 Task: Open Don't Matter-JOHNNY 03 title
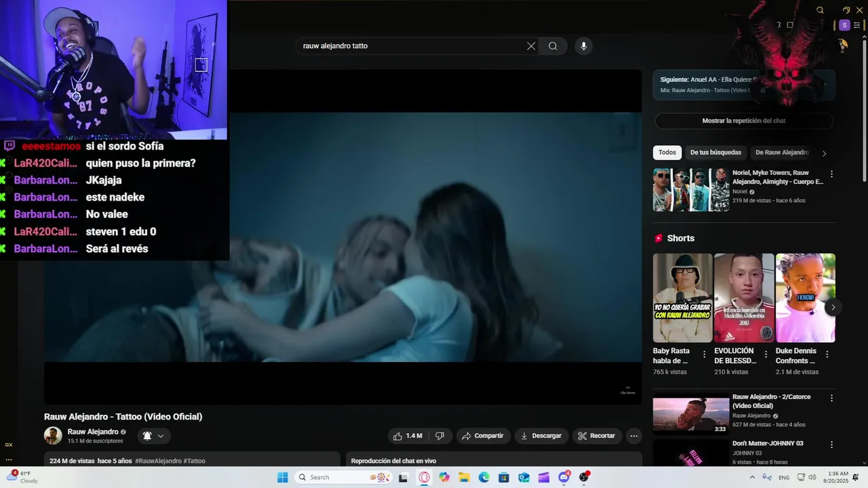768,443
